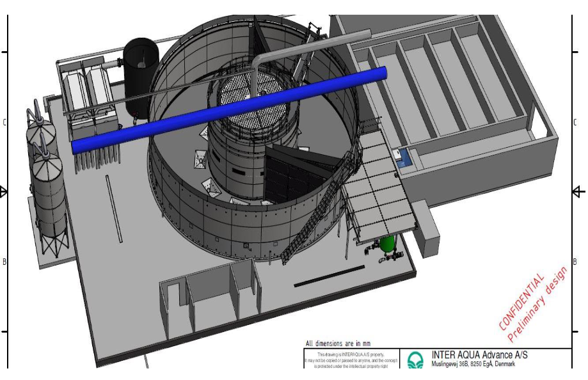This screenshot has width=588, height=380.
Task: Select the grated walkway platform
Action: pyautogui.click(x=380, y=192)
